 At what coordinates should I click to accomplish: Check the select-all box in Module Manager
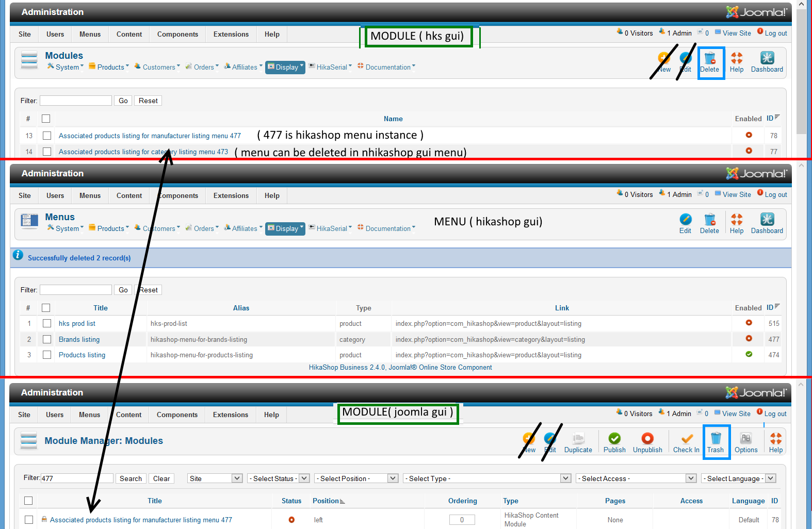[28, 501]
